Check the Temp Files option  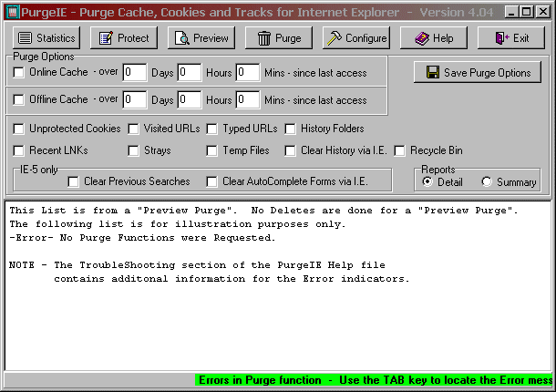tap(212, 150)
